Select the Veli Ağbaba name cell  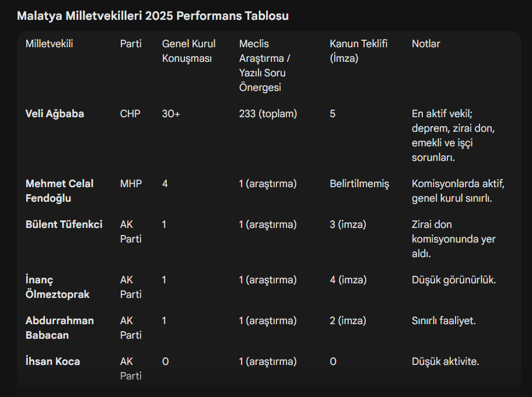point(55,114)
